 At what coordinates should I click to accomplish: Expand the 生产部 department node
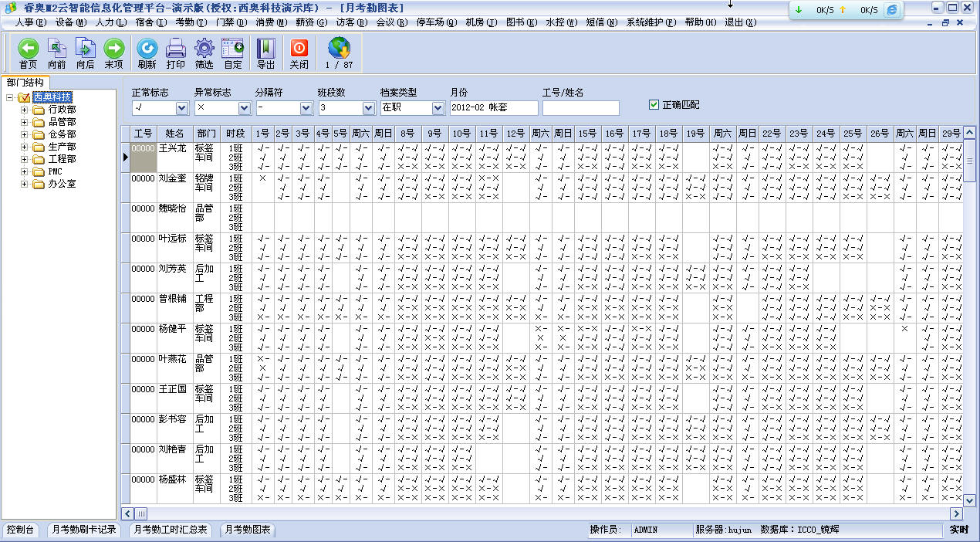coord(24,147)
